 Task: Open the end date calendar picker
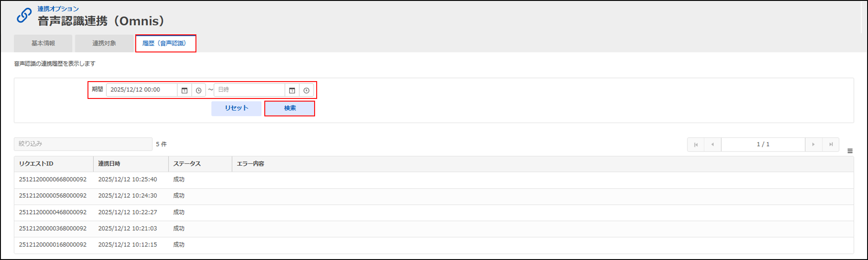pyautogui.click(x=292, y=90)
